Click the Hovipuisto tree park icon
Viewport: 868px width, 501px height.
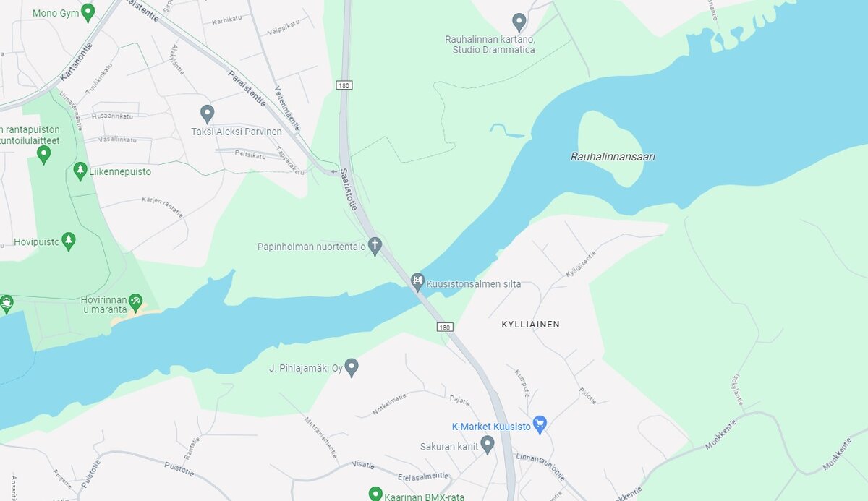tap(69, 241)
